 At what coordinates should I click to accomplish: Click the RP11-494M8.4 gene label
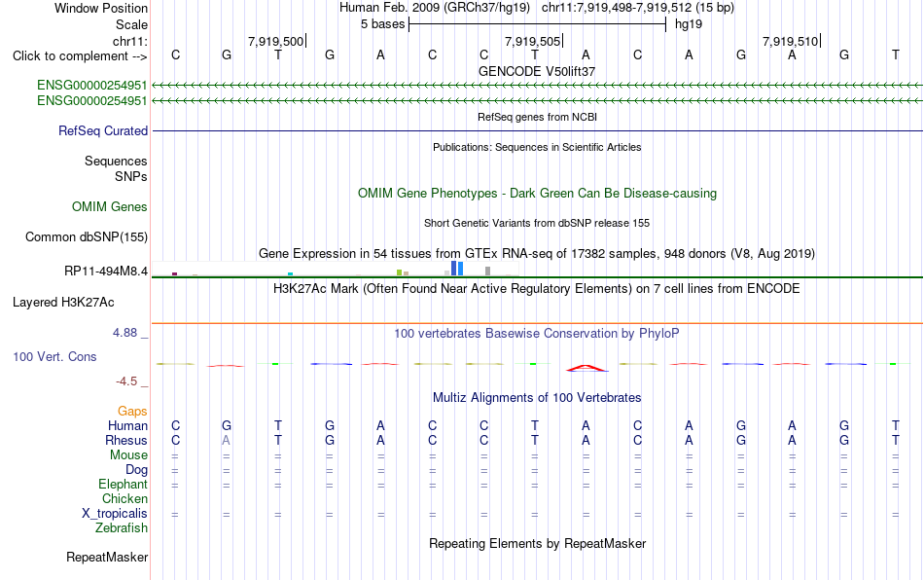[106, 272]
